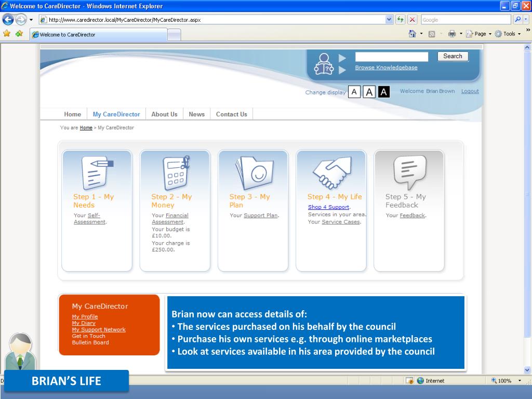Click the page vertical scrollbar up arrow
This screenshot has width=532, height=399.
pos(527,47)
